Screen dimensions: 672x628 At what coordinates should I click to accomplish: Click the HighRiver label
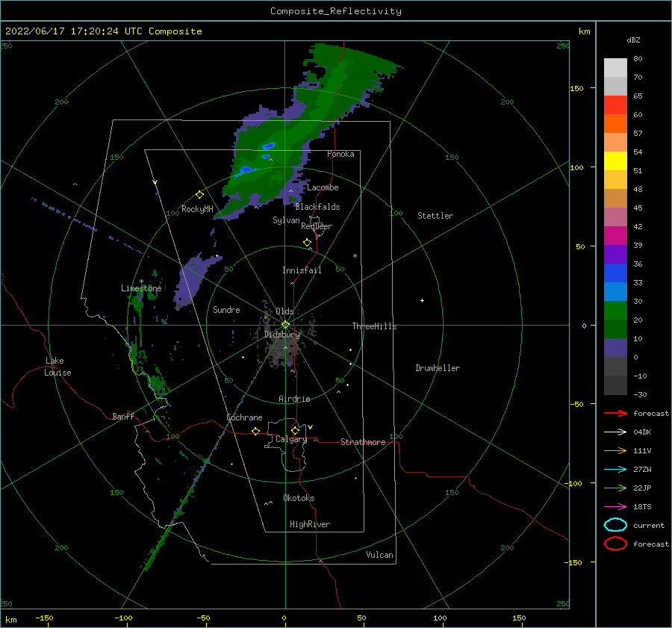click(310, 524)
